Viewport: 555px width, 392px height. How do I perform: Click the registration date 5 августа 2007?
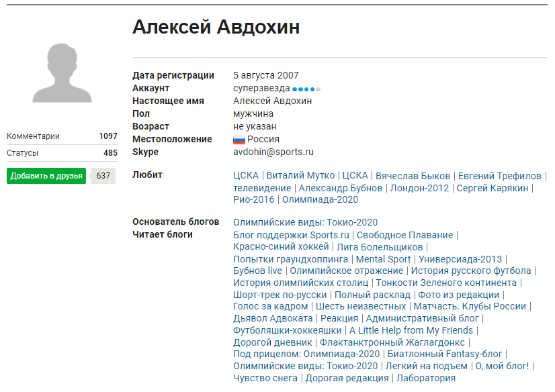tap(266, 75)
